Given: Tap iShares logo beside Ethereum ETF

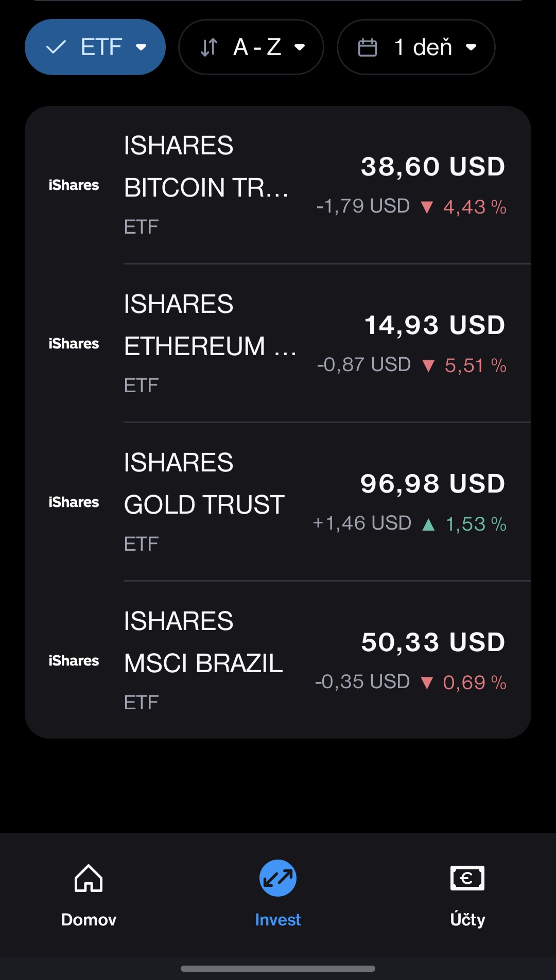Looking at the screenshot, I should [x=74, y=344].
